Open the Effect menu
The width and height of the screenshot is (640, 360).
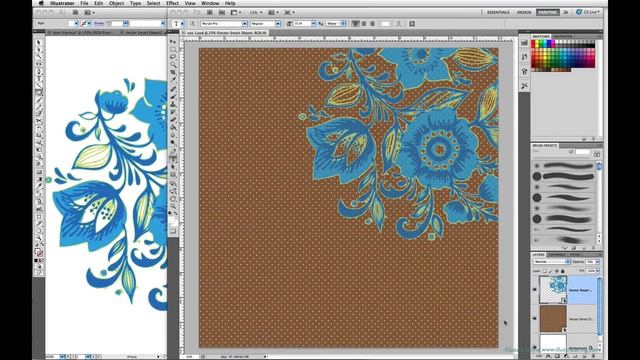172,3
